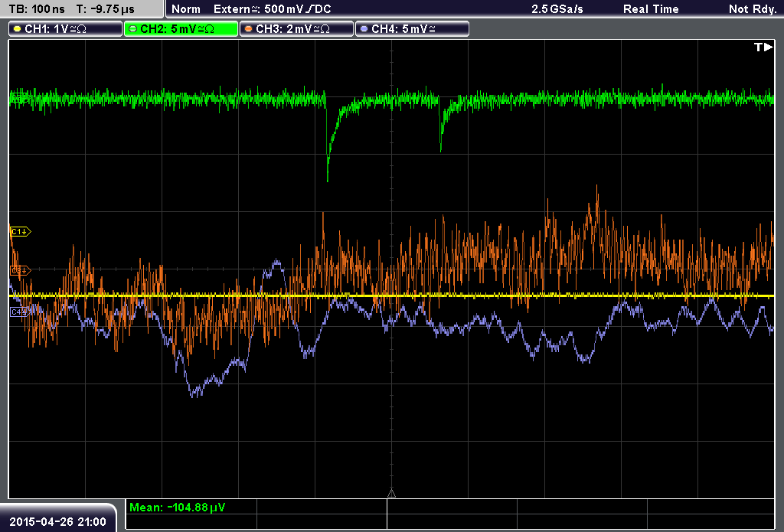Click the Extern 500 mV trigger source
784x532 pixels.
pyautogui.click(x=273, y=9)
